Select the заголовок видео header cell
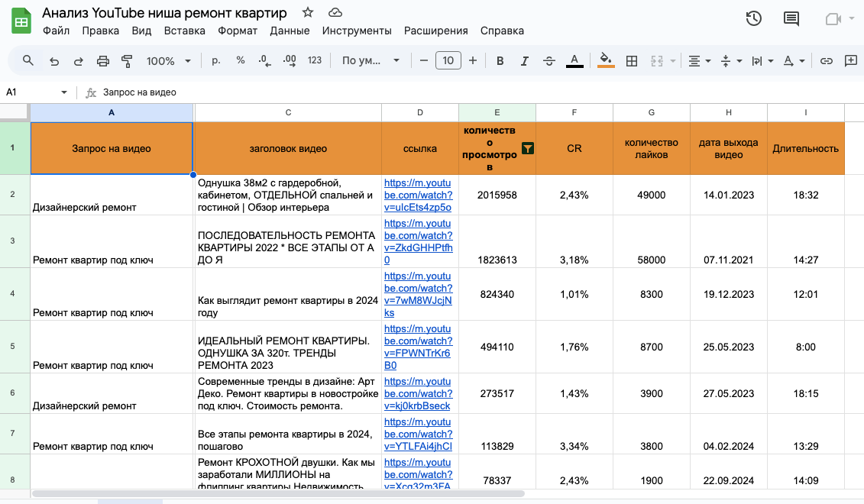The height and width of the screenshot is (504, 864). pyautogui.click(x=288, y=148)
